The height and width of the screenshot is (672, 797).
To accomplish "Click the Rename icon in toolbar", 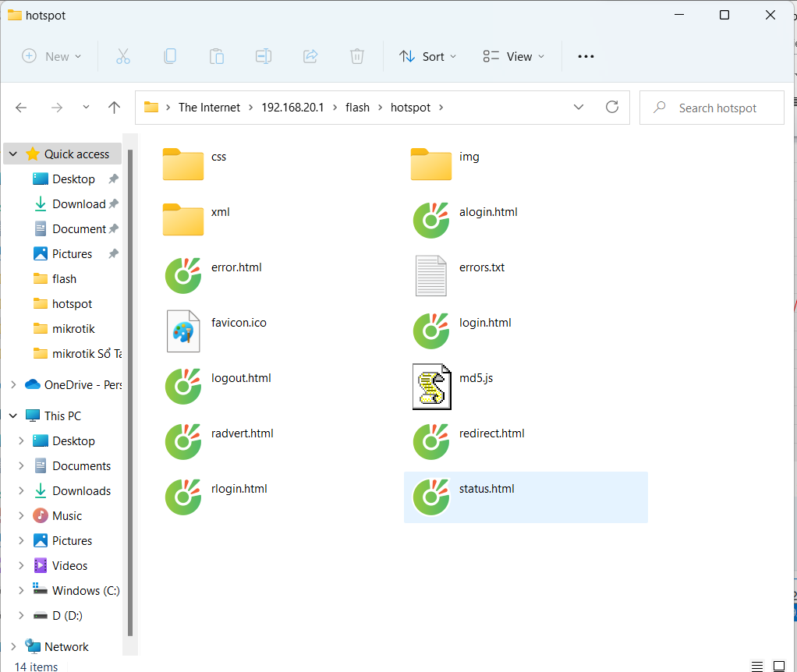I will point(263,56).
